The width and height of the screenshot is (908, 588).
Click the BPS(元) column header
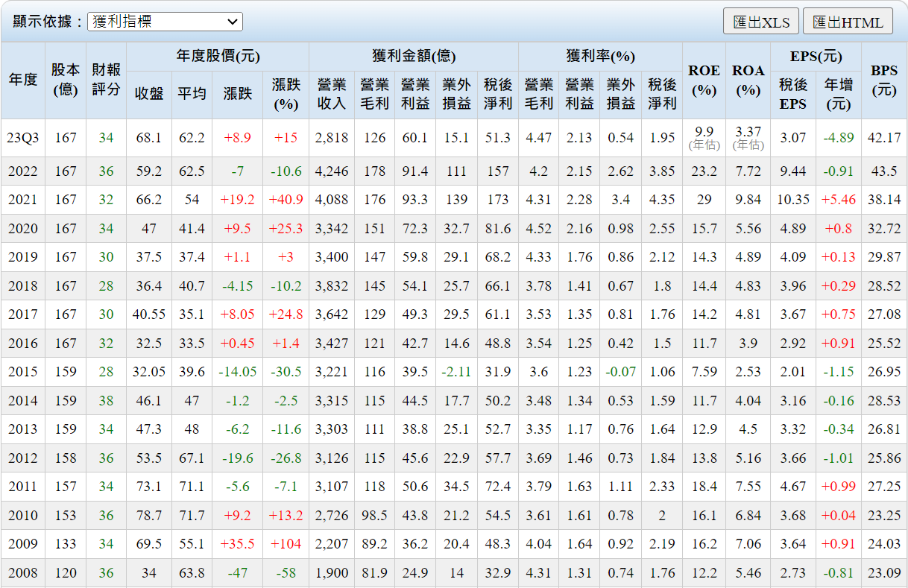884,80
